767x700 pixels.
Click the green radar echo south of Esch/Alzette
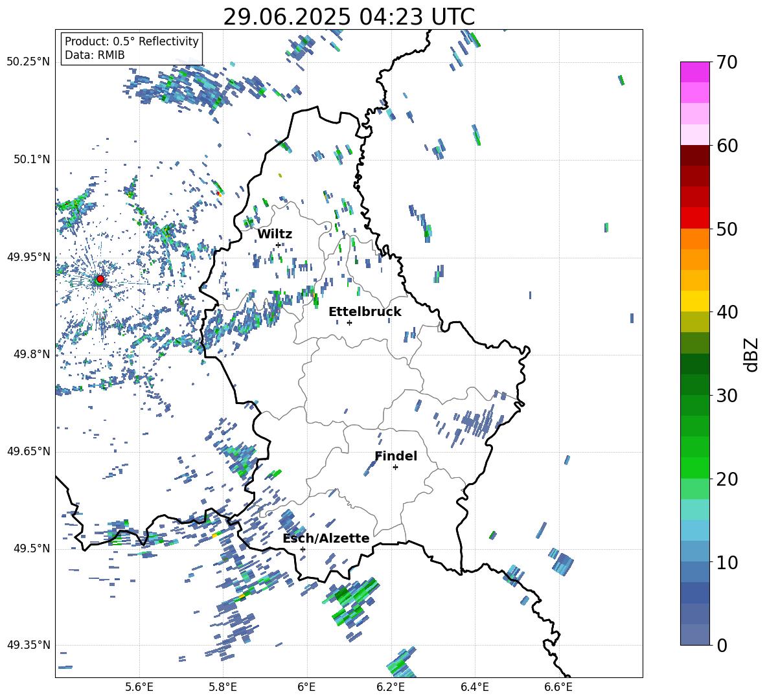351,602
